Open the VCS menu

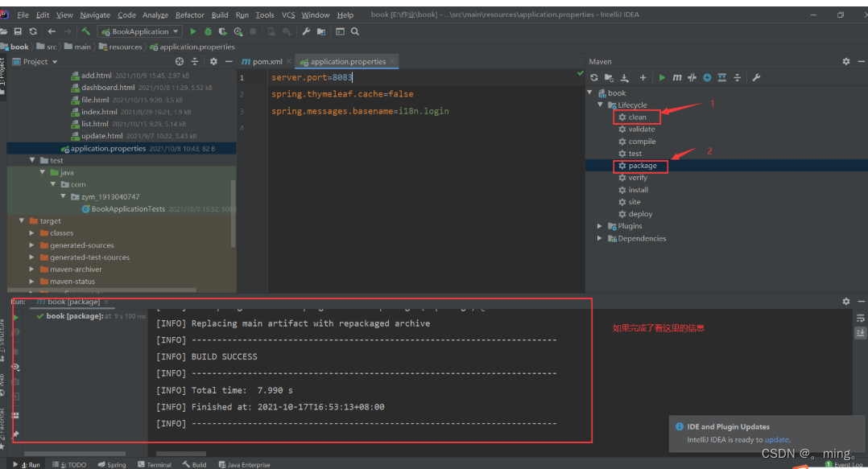coord(288,15)
